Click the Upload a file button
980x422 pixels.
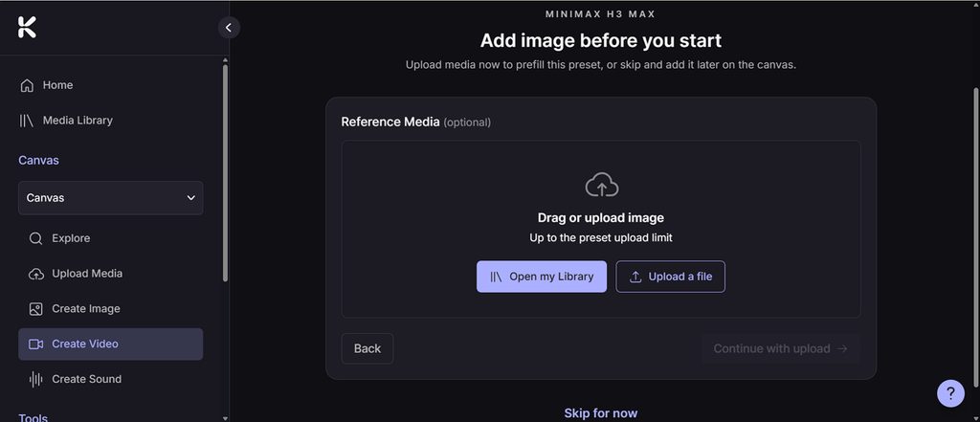[670, 277]
